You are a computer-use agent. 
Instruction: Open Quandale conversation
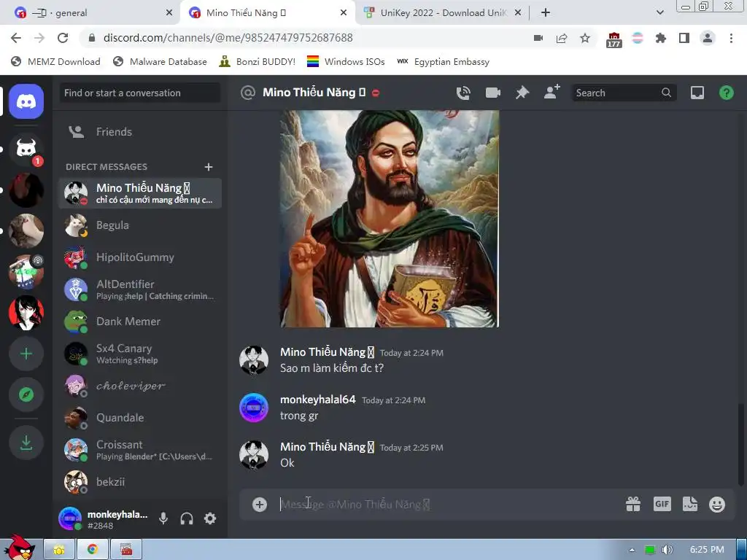[x=140, y=418]
